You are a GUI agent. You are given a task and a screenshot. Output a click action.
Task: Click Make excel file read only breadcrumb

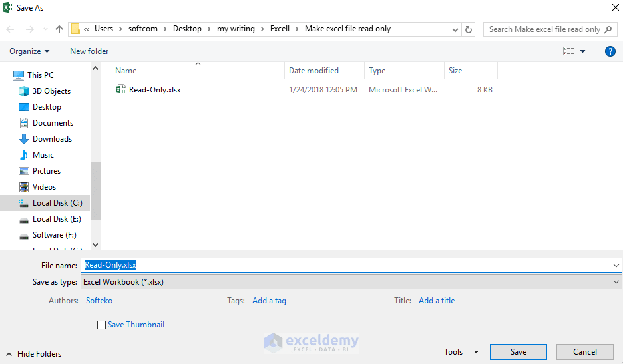point(347,29)
